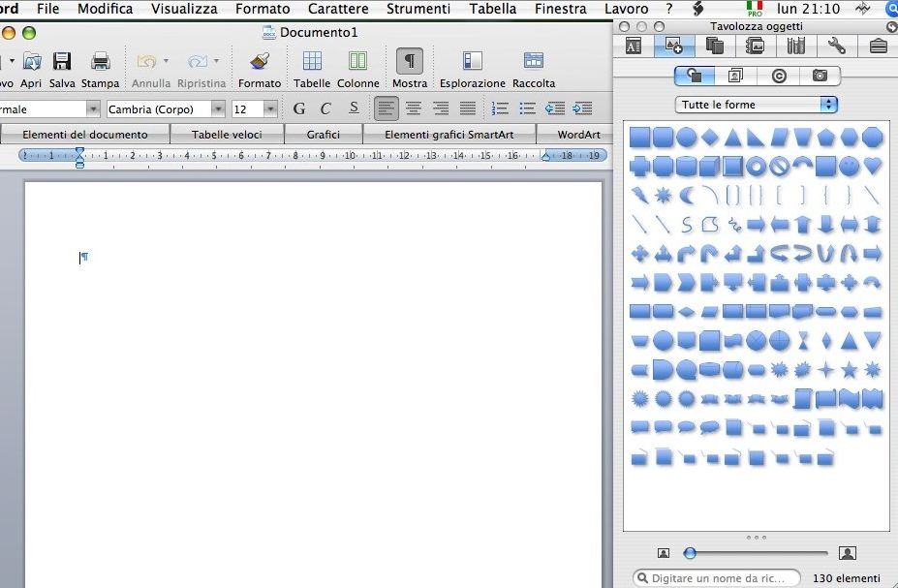Pick the five-point star shape
This screenshot has width=898, height=588.
point(849,370)
